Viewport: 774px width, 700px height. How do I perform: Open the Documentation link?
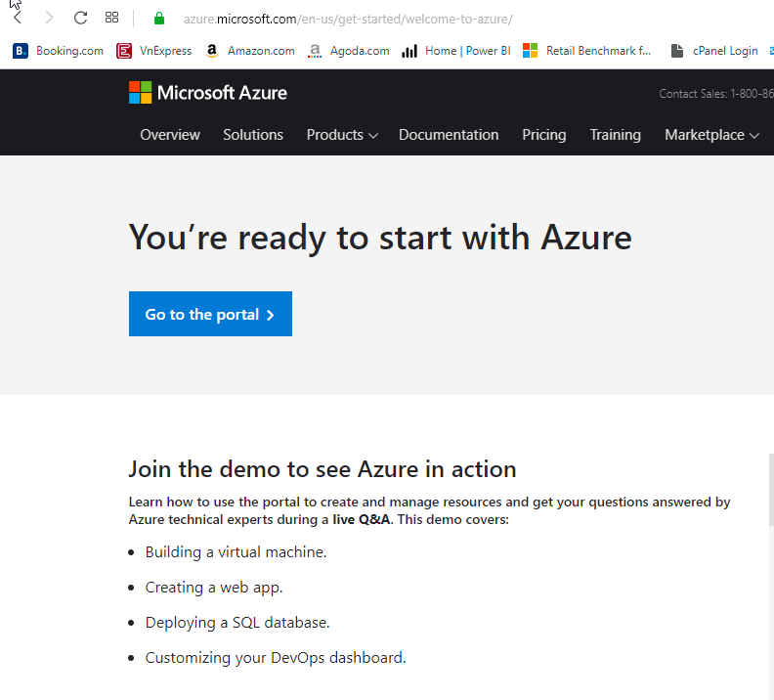(449, 135)
